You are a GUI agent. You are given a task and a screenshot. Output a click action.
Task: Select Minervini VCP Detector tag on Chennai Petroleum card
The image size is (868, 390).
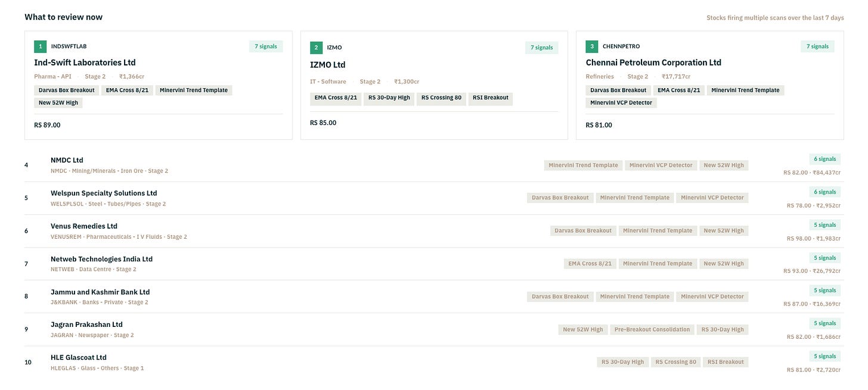621,103
